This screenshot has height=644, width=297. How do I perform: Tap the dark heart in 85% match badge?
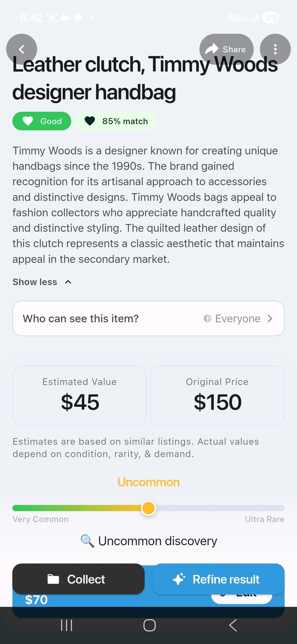pyautogui.click(x=90, y=121)
